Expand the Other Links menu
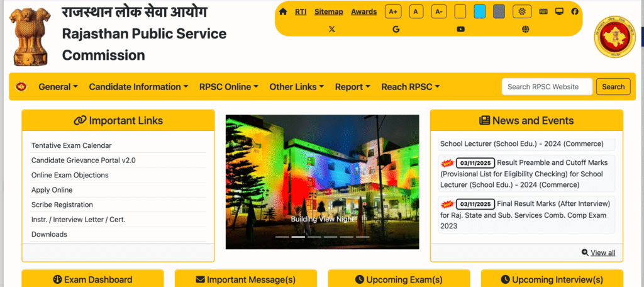Image resolution: width=644 pixels, height=287 pixels. 297,87
